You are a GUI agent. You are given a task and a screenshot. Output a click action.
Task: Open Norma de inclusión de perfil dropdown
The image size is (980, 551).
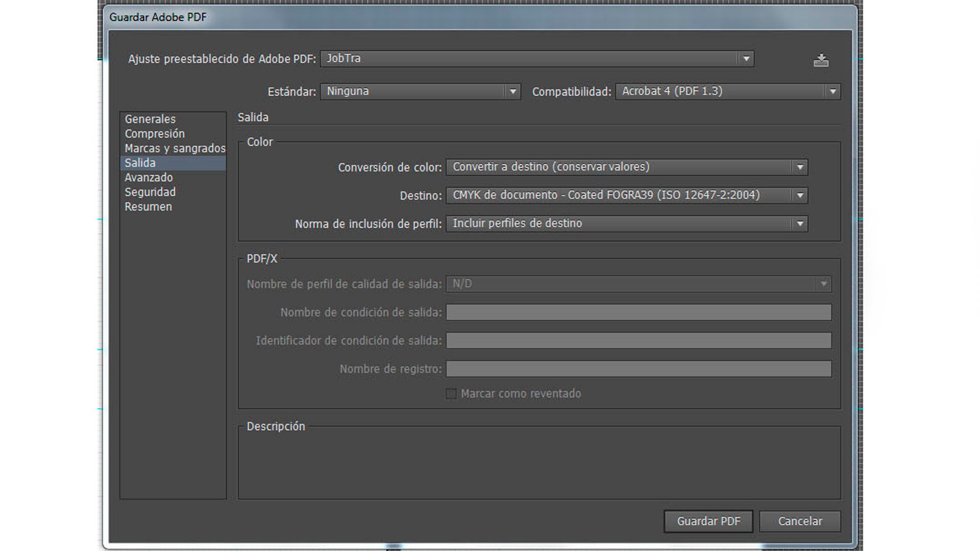[x=627, y=223]
